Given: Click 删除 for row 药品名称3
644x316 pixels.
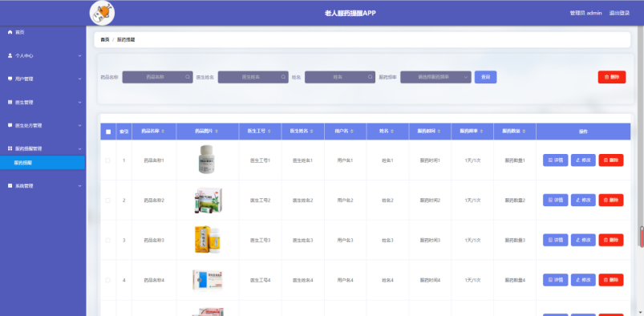Looking at the screenshot, I should 611,240.
